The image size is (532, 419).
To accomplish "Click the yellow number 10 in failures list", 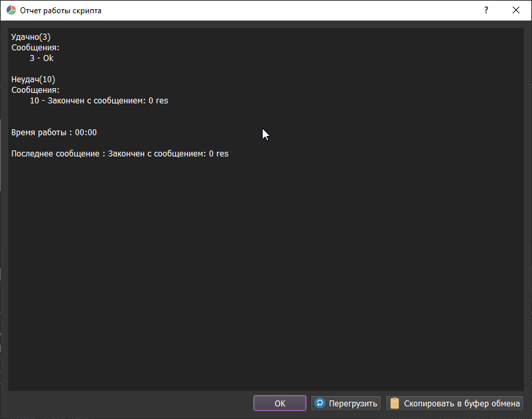I will point(34,101).
